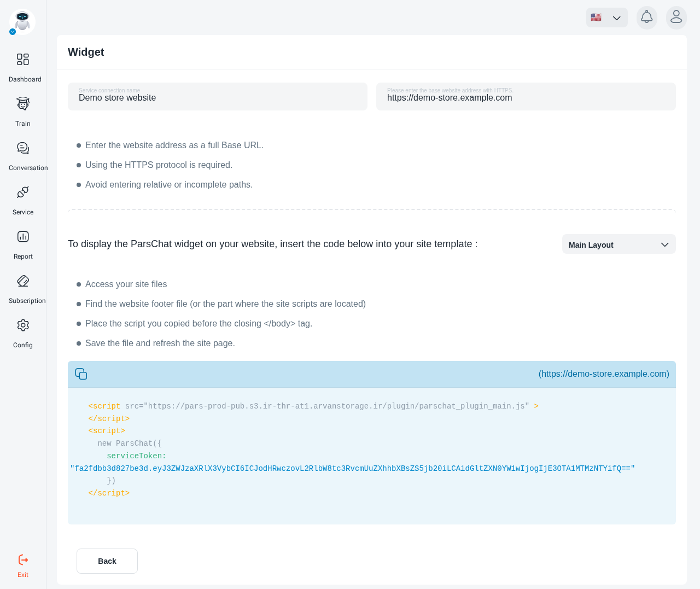Click 'Avoid entering relative or incomplete paths.' text
The image size is (700, 589).
click(x=169, y=184)
